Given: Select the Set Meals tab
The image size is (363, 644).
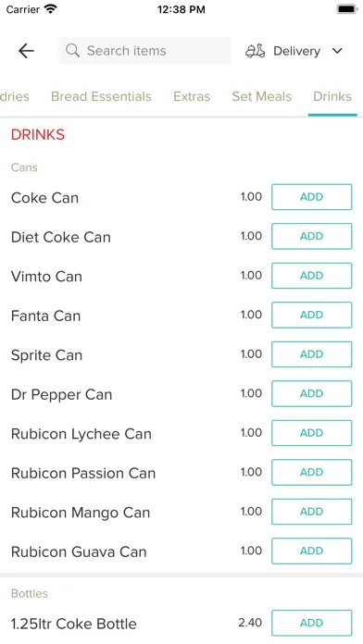Looking at the screenshot, I should coord(261,96).
